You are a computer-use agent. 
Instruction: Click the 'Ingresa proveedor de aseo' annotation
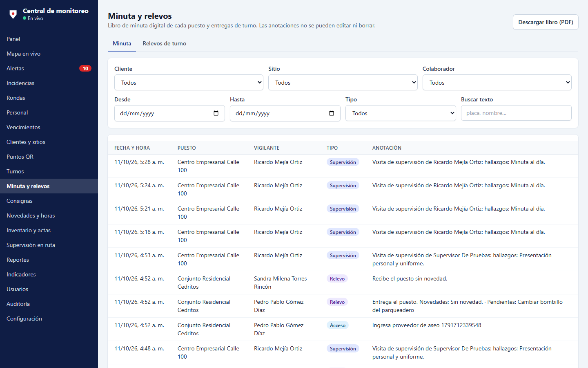pyautogui.click(x=427, y=325)
